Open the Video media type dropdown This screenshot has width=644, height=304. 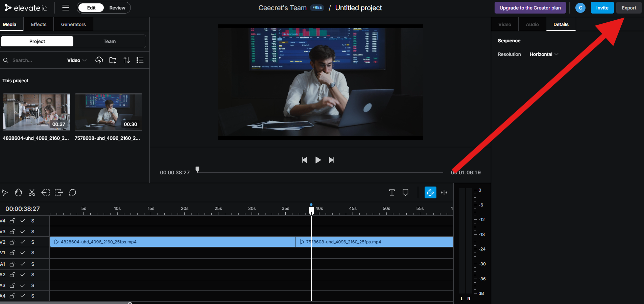pyautogui.click(x=77, y=60)
